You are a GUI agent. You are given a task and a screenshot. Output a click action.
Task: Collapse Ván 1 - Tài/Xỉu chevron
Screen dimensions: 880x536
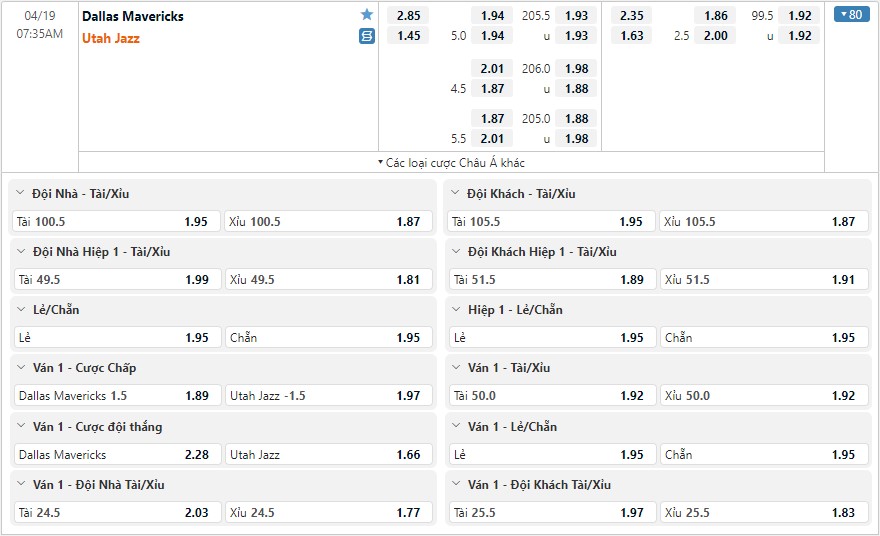point(456,367)
